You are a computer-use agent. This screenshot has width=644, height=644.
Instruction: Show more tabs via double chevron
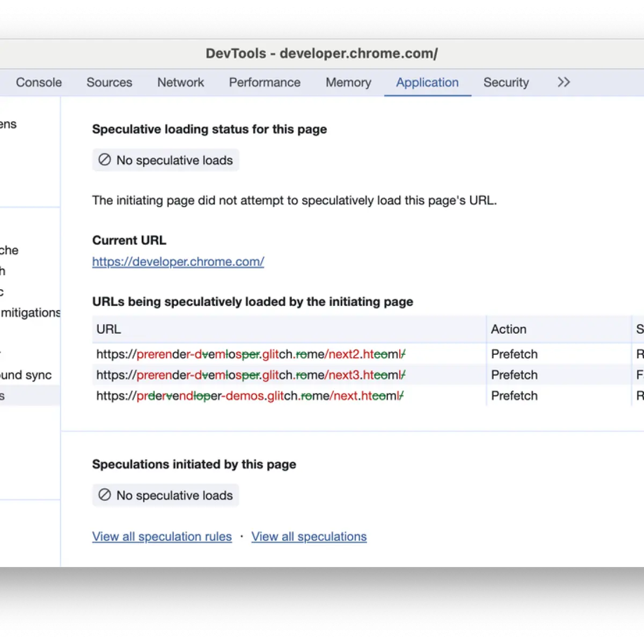coord(563,82)
